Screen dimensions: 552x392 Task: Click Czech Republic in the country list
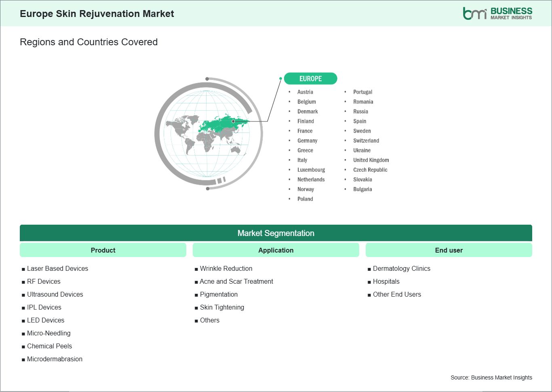coord(370,170)
